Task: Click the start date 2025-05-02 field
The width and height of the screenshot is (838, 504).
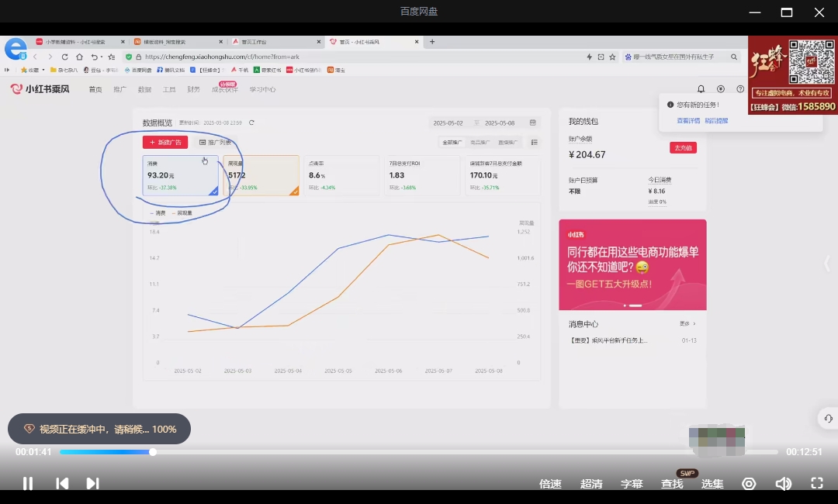Action: tap(448, 123)
